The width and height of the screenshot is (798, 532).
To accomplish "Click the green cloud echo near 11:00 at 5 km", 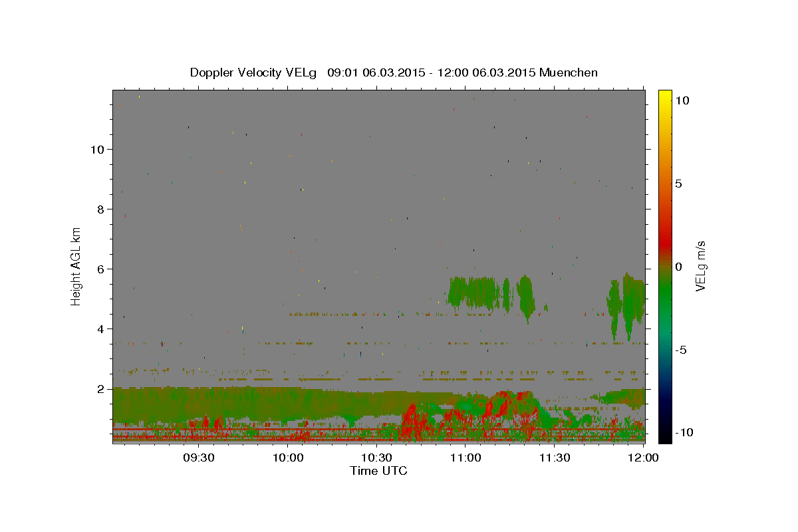I will (473, 293).
